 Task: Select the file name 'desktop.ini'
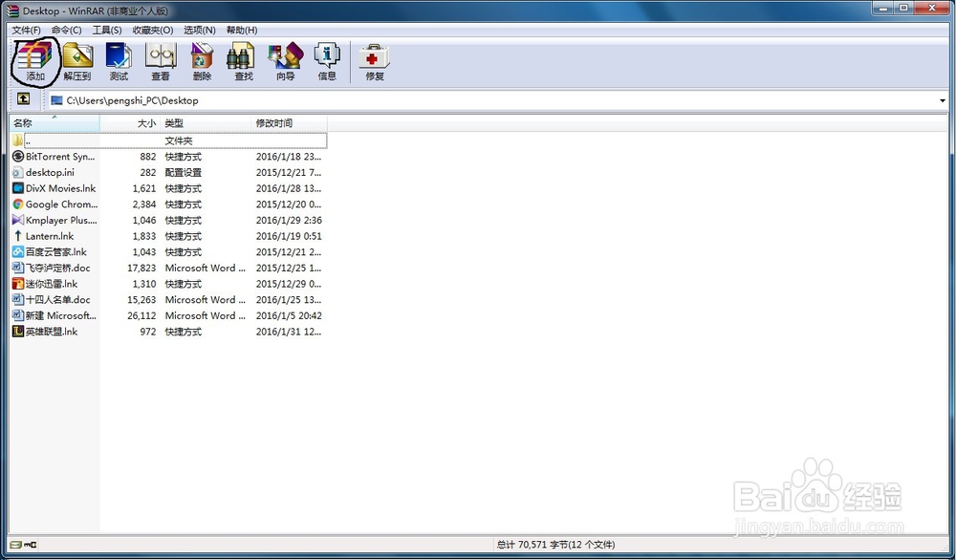tap(50, 172)
